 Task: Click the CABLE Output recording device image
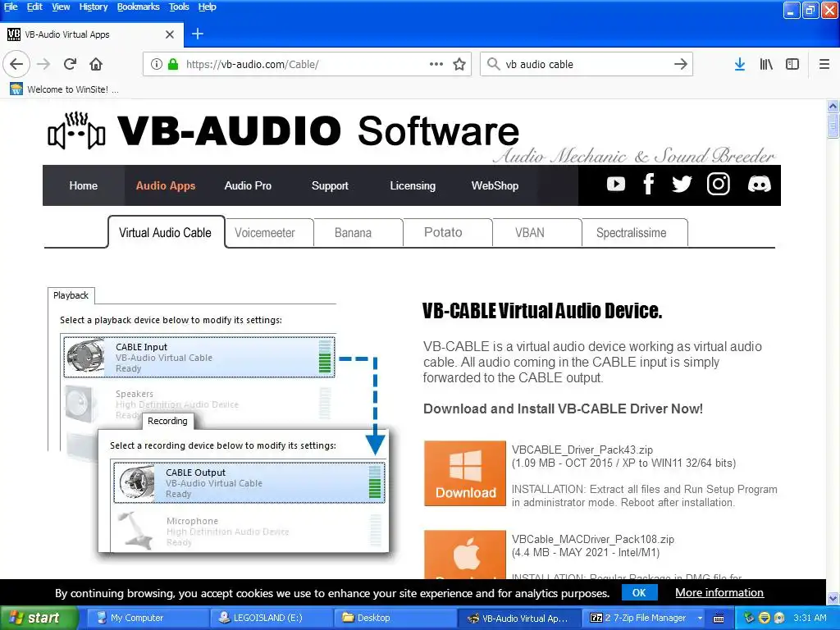(137, 482)
